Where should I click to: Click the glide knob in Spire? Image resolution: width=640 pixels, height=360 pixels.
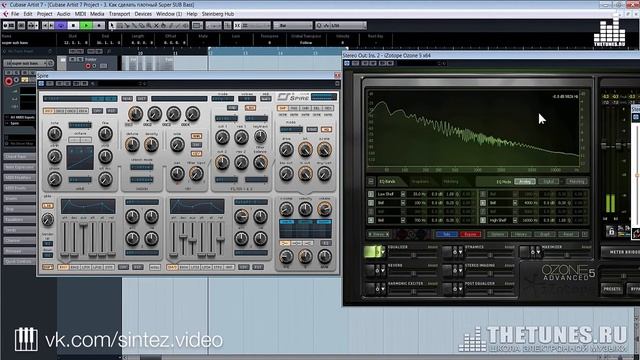click(x=48, y=220)
